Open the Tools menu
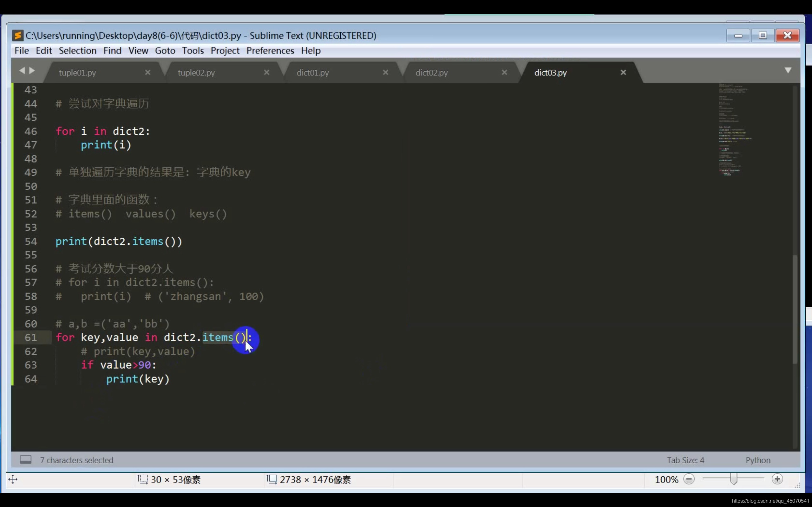 click(x=193, y=51)
